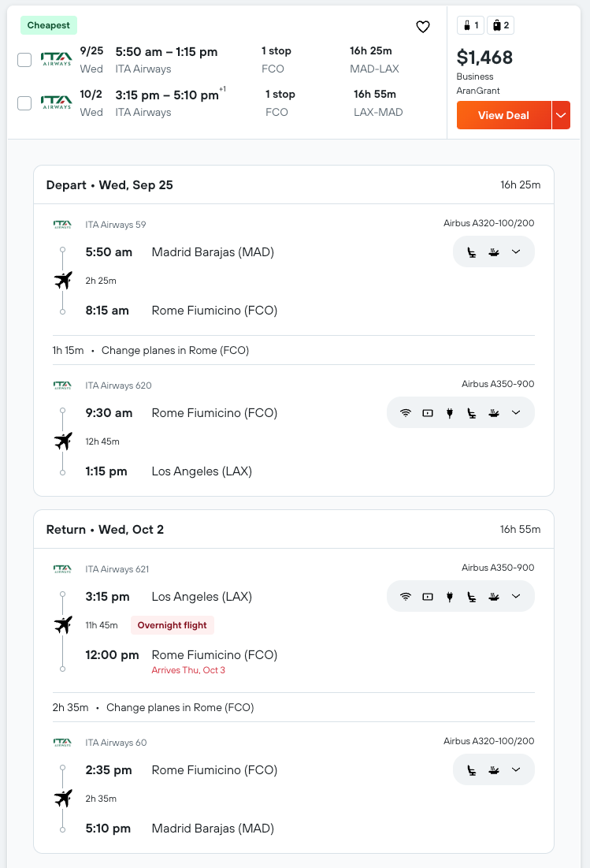Check the 10/2 LAX-MAD flight checkbox
This screenshot has width=590, height=868.
click(x=24, y=103)
